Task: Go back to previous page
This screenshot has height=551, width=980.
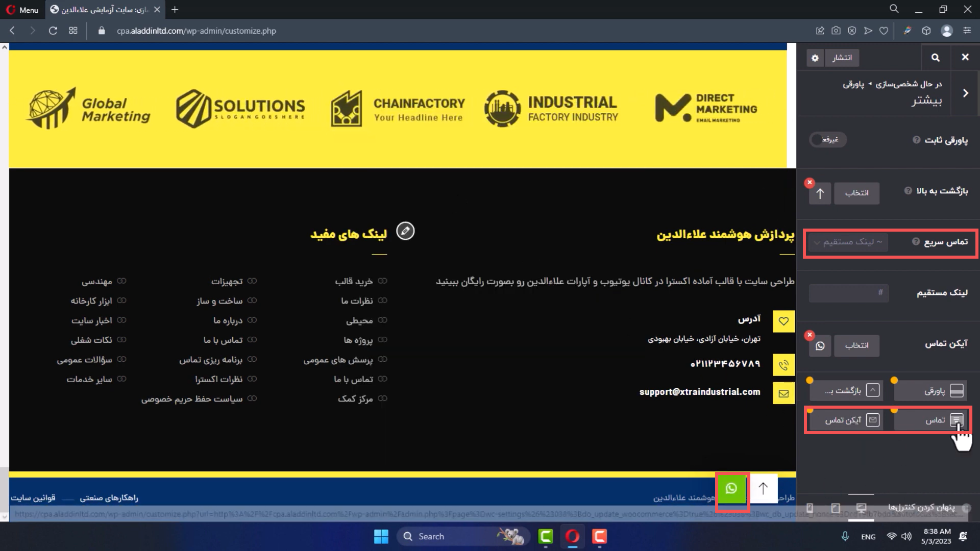Action: [12, 31]
